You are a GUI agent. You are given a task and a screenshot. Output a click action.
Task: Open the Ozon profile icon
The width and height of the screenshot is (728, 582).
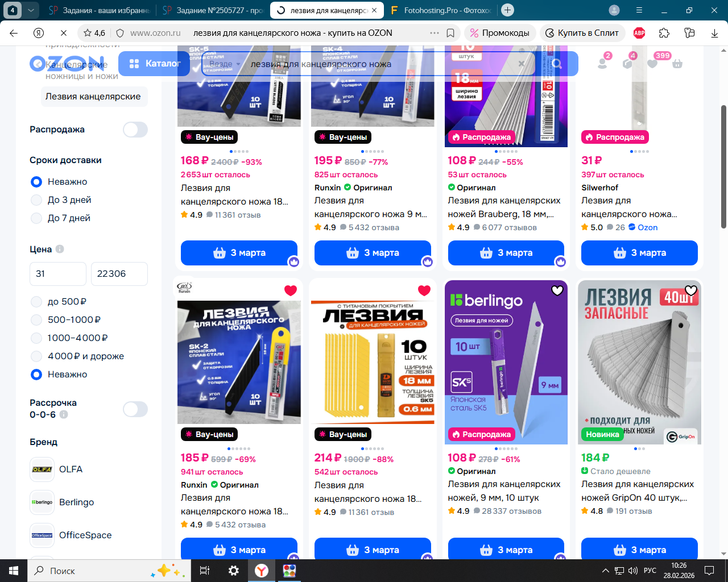point(602,63)
